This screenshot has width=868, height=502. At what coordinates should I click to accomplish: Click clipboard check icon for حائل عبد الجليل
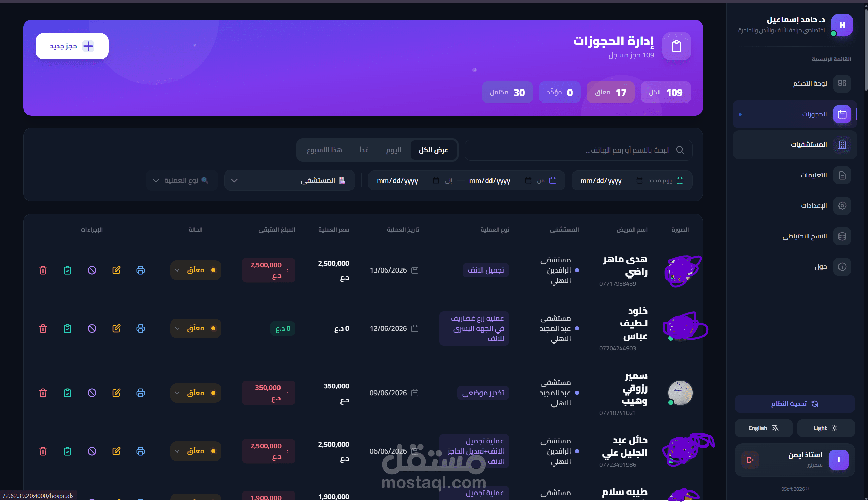click(x=67, y=451)
